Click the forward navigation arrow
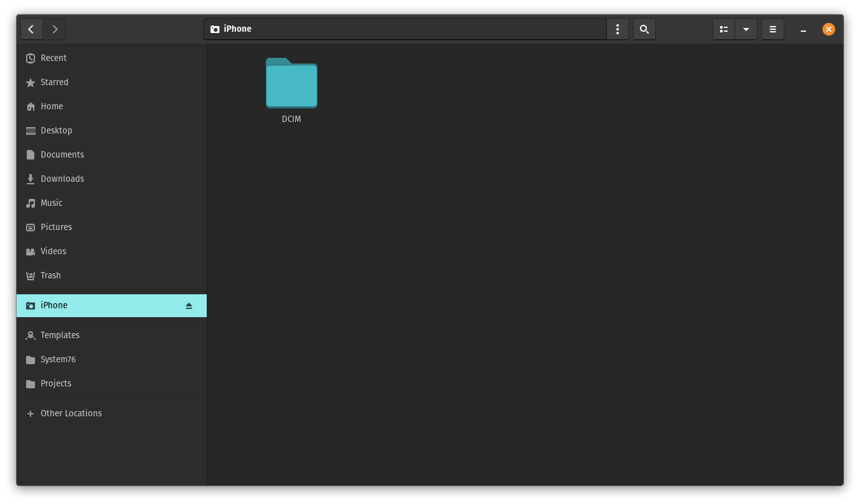 55,29
